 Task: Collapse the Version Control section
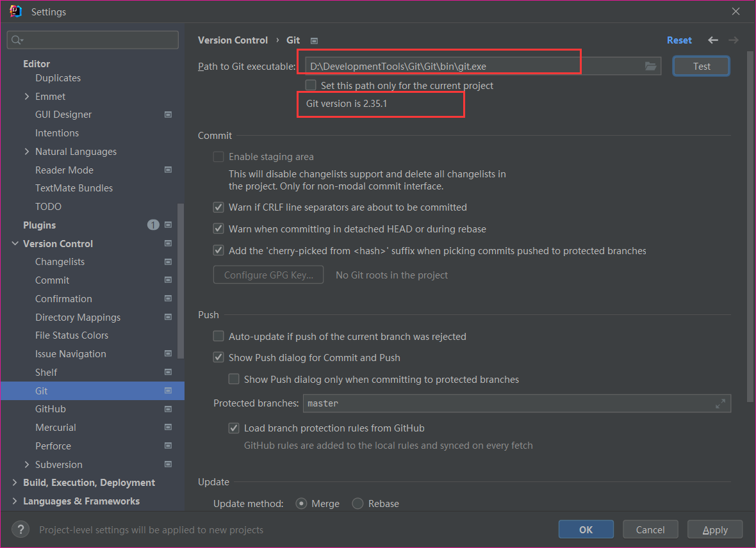pyautogui.click(x=15, y=243)
